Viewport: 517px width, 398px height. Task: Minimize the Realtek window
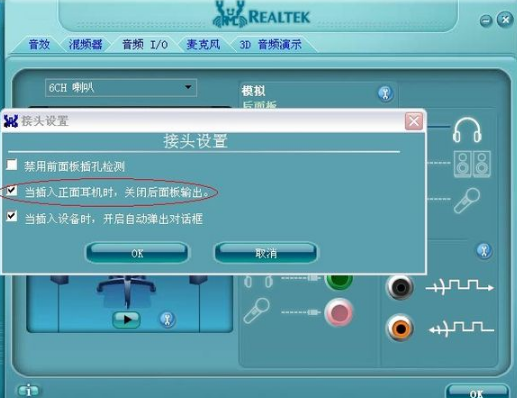click(486, 21)
